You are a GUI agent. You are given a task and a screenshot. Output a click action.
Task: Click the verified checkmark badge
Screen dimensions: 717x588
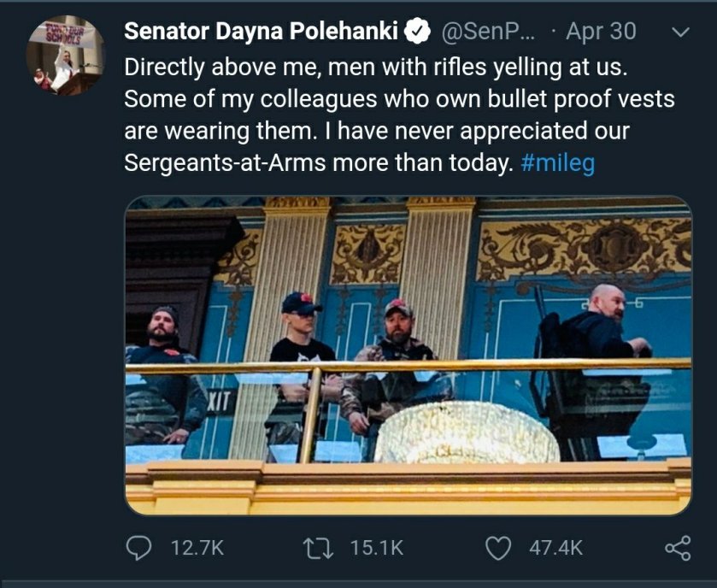416,32
